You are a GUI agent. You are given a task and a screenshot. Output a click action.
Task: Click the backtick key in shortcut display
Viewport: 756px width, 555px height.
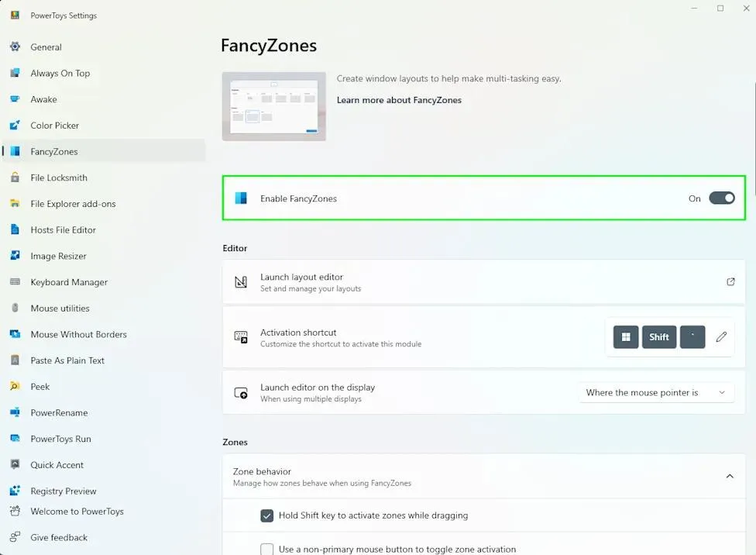coord(692,337)
